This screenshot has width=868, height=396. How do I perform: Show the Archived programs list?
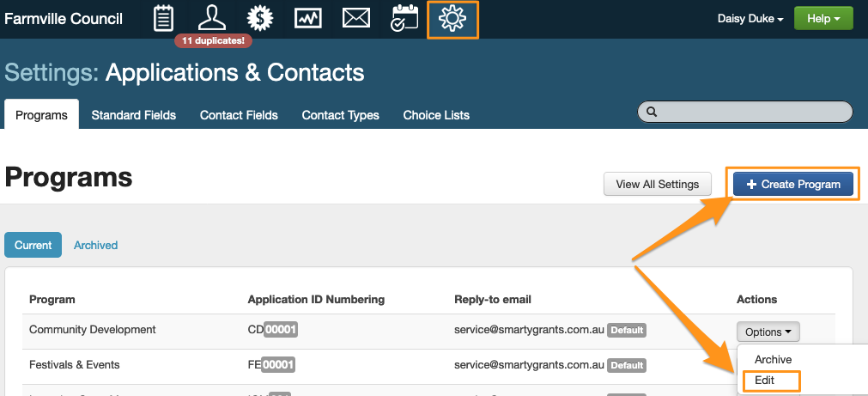click(95, 245)
